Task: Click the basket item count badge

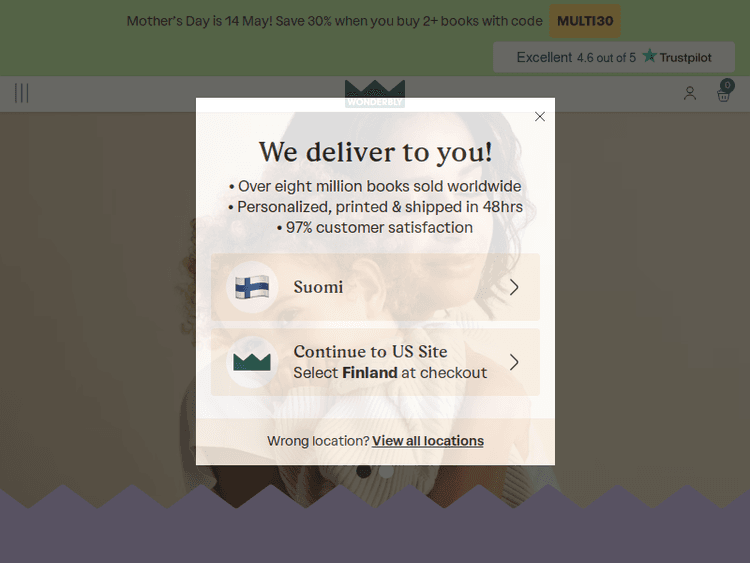Action: click(728, 85)
